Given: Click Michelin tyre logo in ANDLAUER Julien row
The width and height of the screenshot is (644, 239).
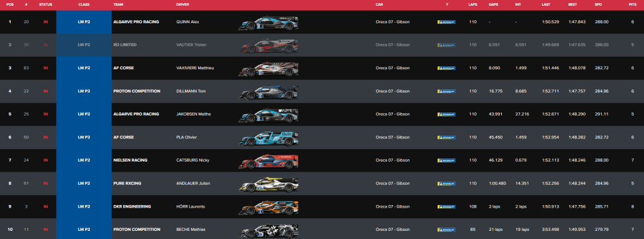Looking at the screenshot, I should 446,184.
